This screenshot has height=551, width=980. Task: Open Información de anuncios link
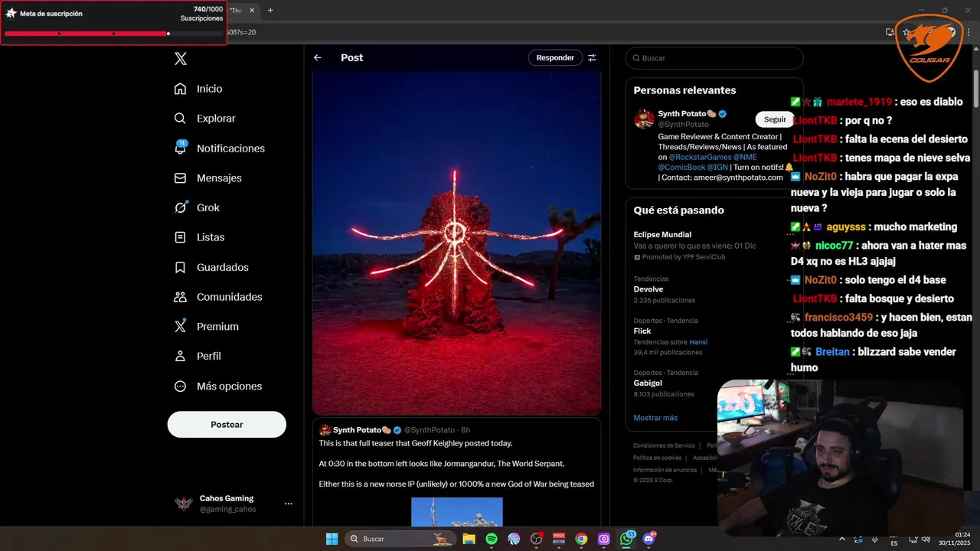pos(665,470)
